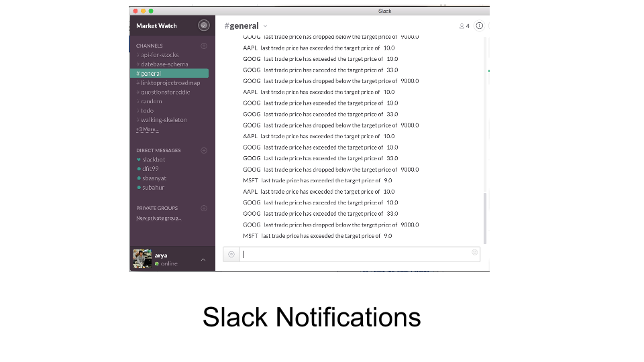
Task: Open the #general channel dropdown arrow
Action: pos(266,26)
